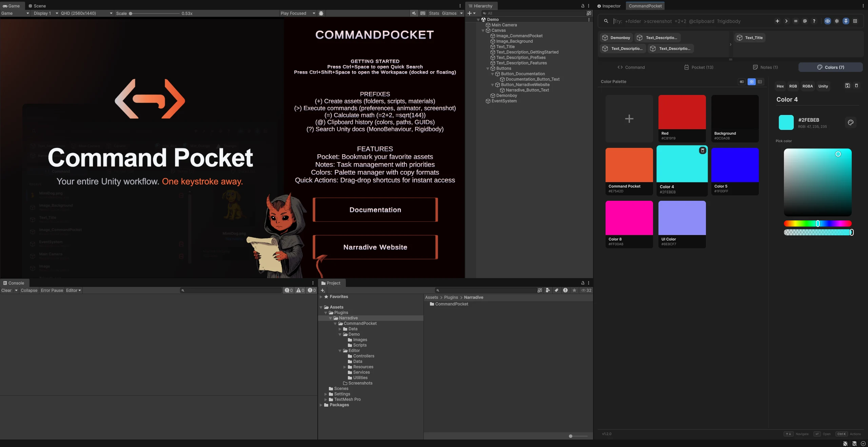Click the question mark docs search icon
This screenshot has height=447, width=868.
tap(814, 21)
